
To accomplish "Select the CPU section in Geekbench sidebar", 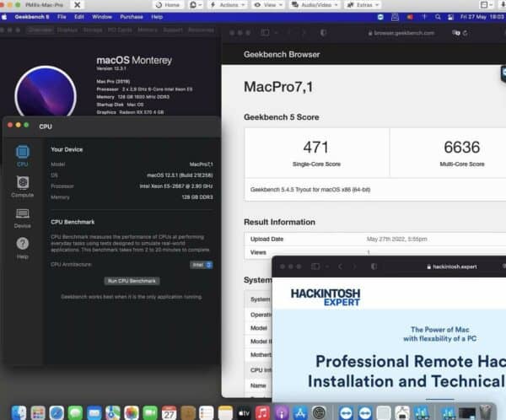I will [22, 156].
